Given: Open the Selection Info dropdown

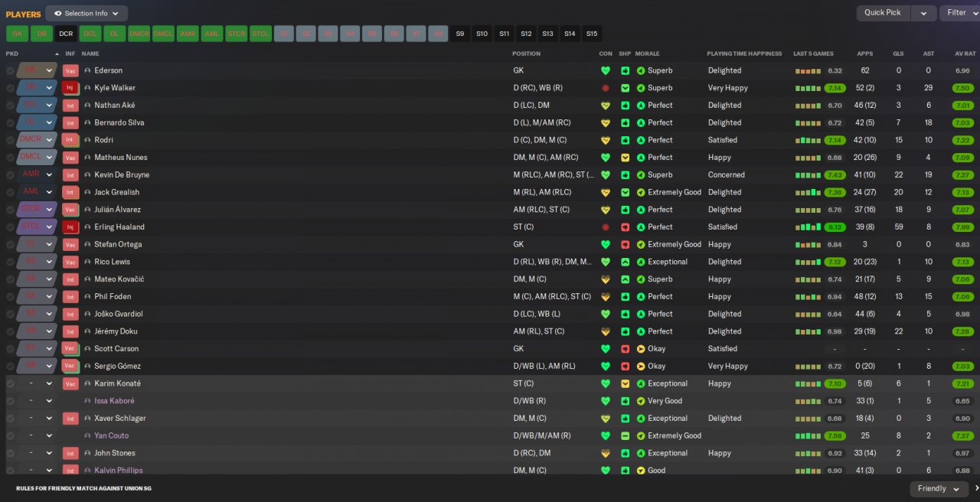Looking at the screenshot, I should [87, 13].
